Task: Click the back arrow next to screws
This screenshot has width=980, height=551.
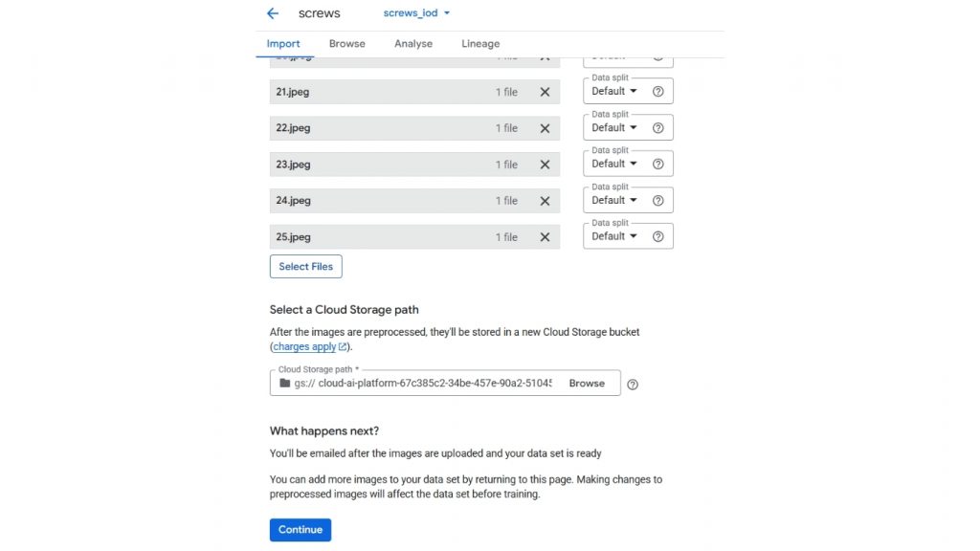Action: [x=273, y=13]
